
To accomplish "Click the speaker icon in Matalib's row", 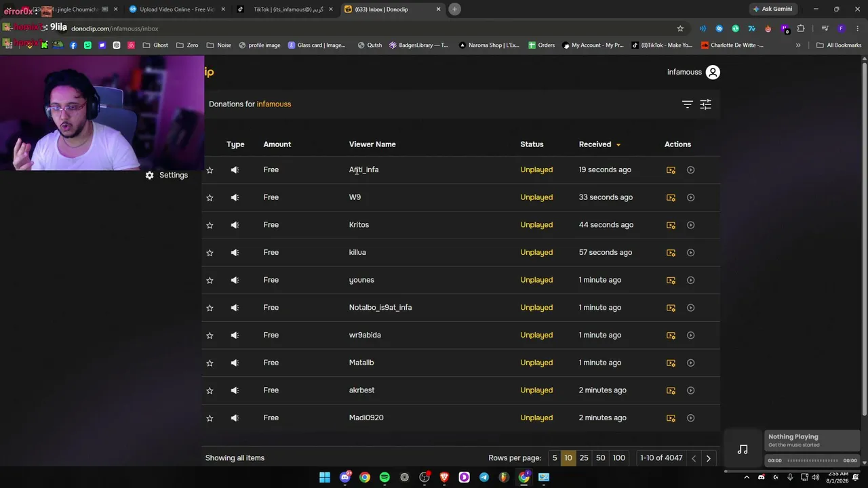I will [235, 363].
